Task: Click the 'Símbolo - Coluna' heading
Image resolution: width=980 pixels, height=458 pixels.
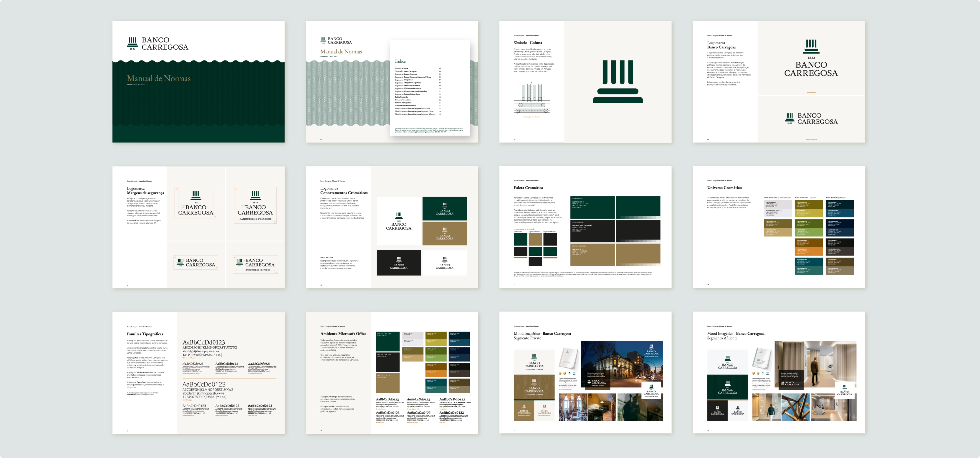Action: [x=528, y=43]
